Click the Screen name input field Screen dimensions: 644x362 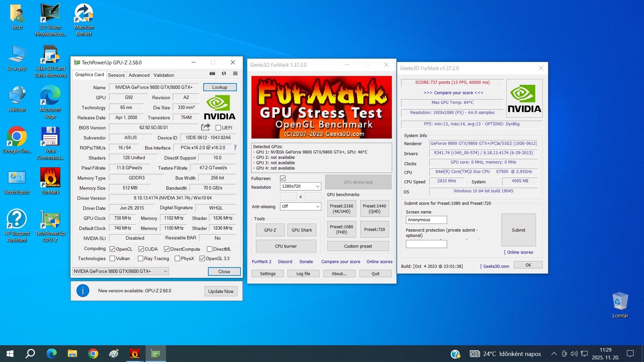click(426, 220)
